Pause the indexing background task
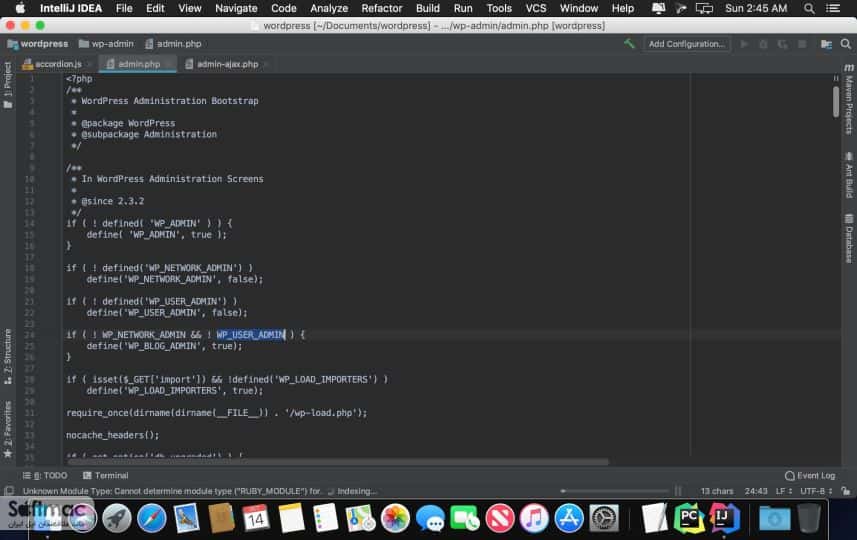857x540 pixels. coord(678,491)
